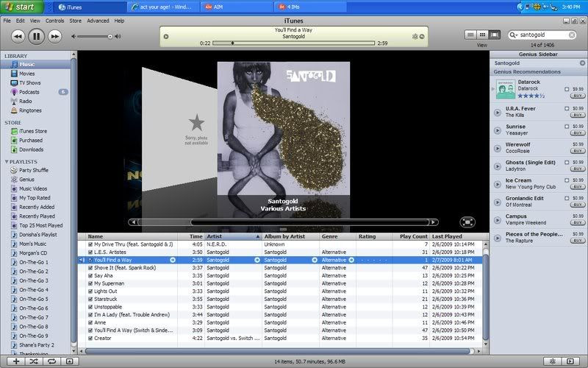Switch to grid view
This screenshot has width=588, height=368.
[x=482, y=35]
